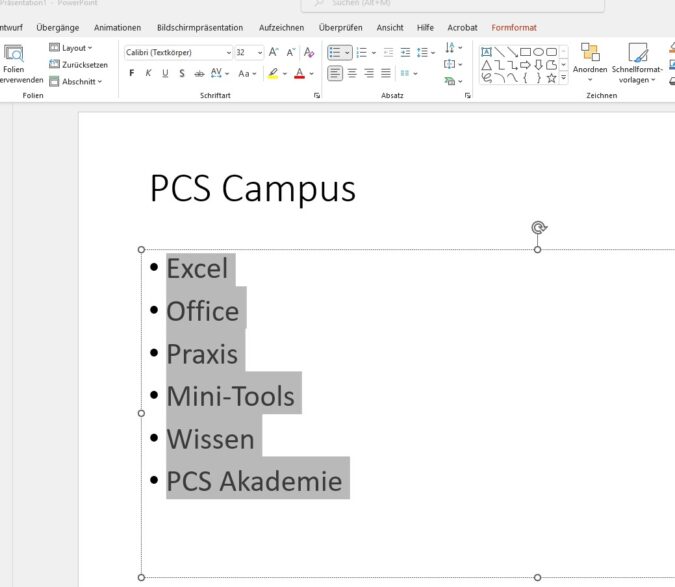Select the elbow connector shape
The height and width of the screenshot is (587, 675).
[499, 65]
